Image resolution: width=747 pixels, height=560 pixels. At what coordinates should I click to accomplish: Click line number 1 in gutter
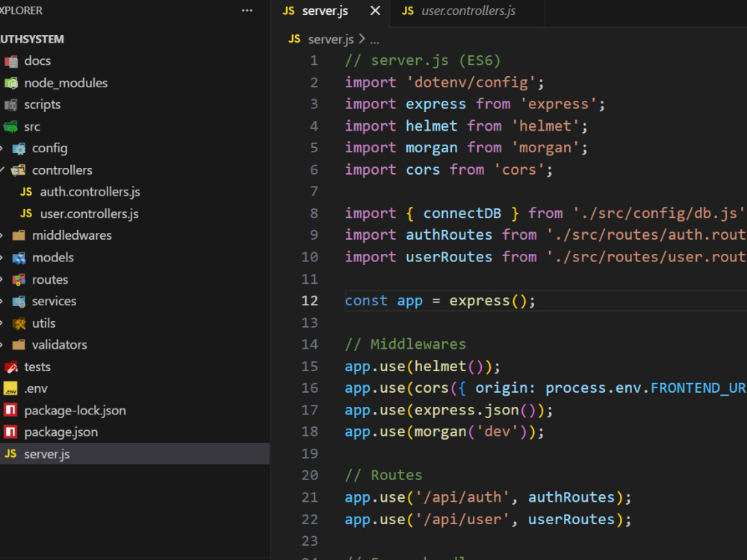coord(314,60)
